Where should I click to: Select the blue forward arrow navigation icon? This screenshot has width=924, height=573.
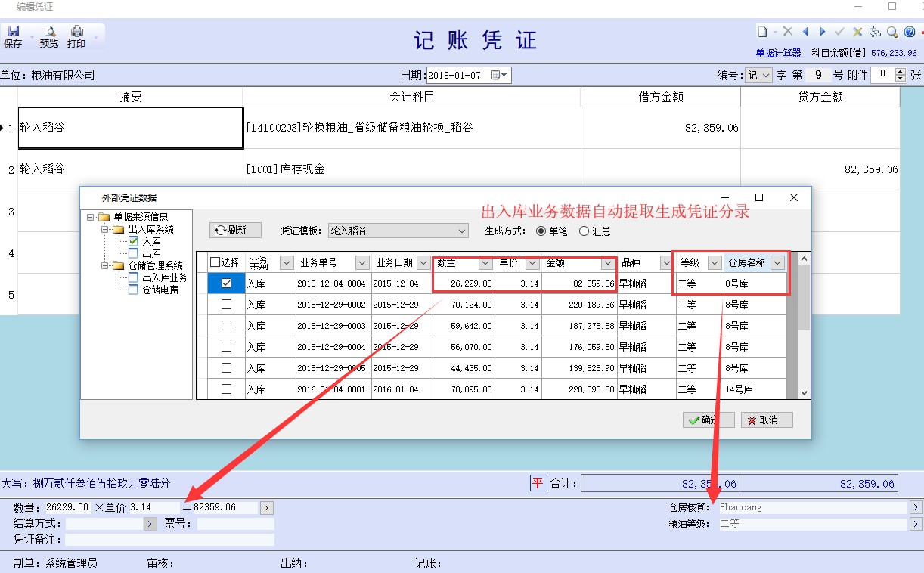tap(823, 32)
